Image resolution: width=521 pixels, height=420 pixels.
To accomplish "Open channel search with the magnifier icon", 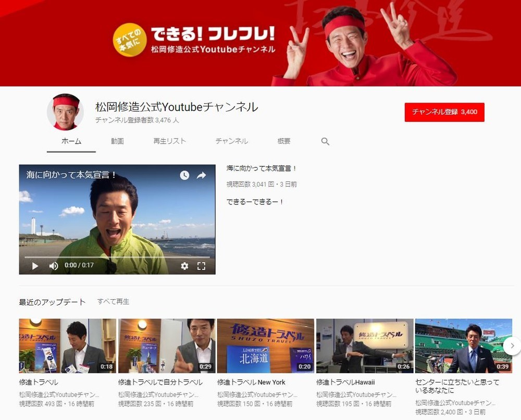I will pos(325,141).
